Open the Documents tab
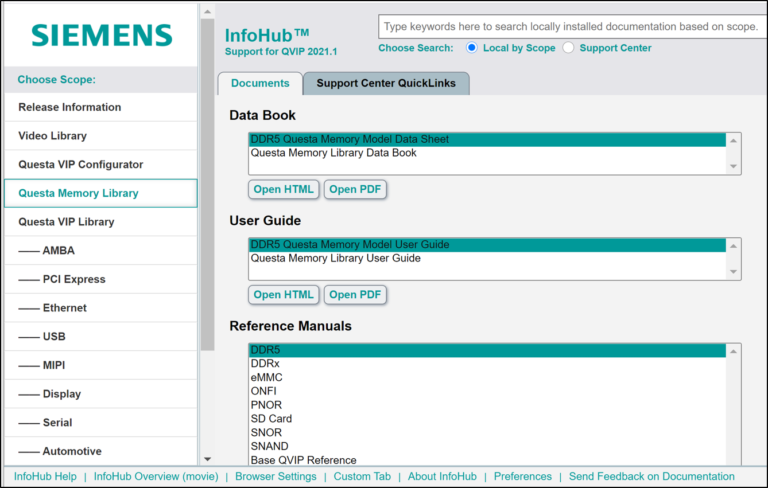 point(260,84)
